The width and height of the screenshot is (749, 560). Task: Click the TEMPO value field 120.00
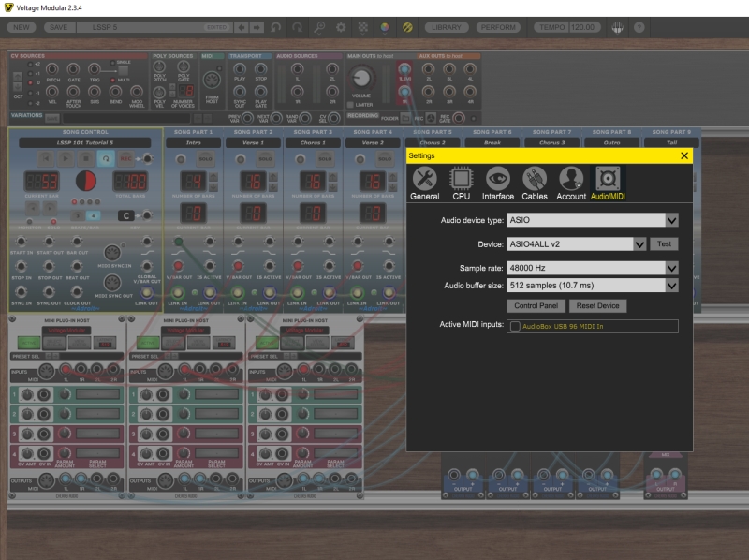click(582, 28)
